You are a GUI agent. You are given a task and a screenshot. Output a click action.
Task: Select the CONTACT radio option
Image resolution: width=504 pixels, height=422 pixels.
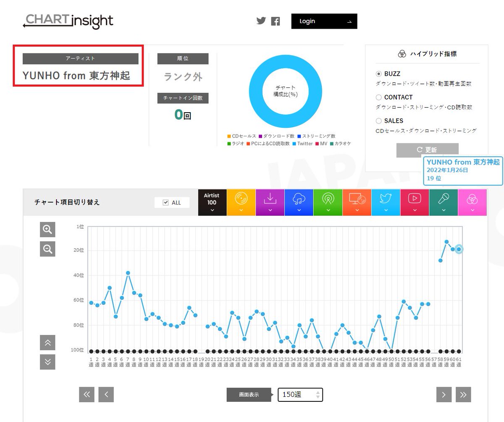pyautogui.click(x=379, y=97)
